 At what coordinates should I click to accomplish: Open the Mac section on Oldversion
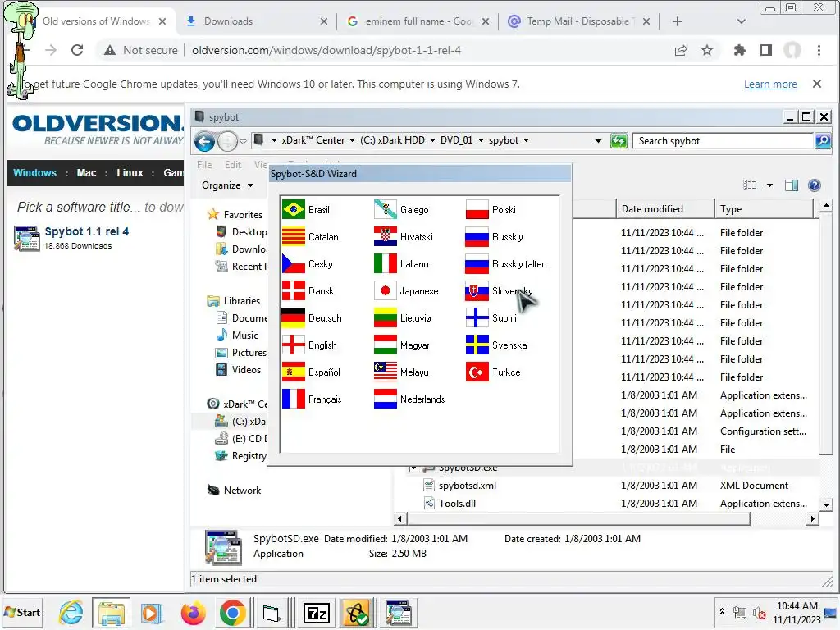tap(86, 173)
